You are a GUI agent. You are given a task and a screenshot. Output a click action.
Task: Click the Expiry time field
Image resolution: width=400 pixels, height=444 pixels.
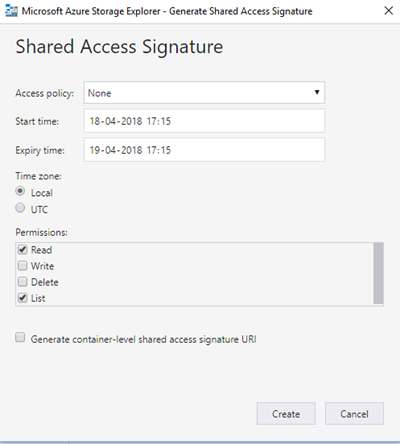tap(204, 150)
